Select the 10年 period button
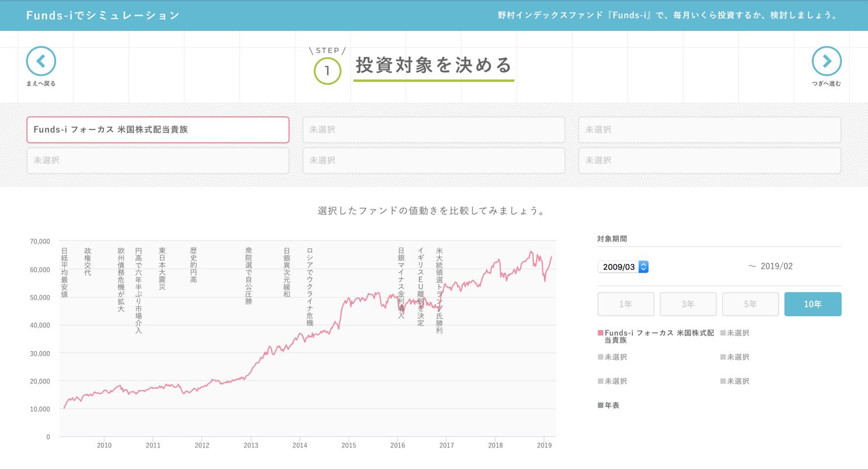Viewport: 868px width, 469px height. coord(813,304)
